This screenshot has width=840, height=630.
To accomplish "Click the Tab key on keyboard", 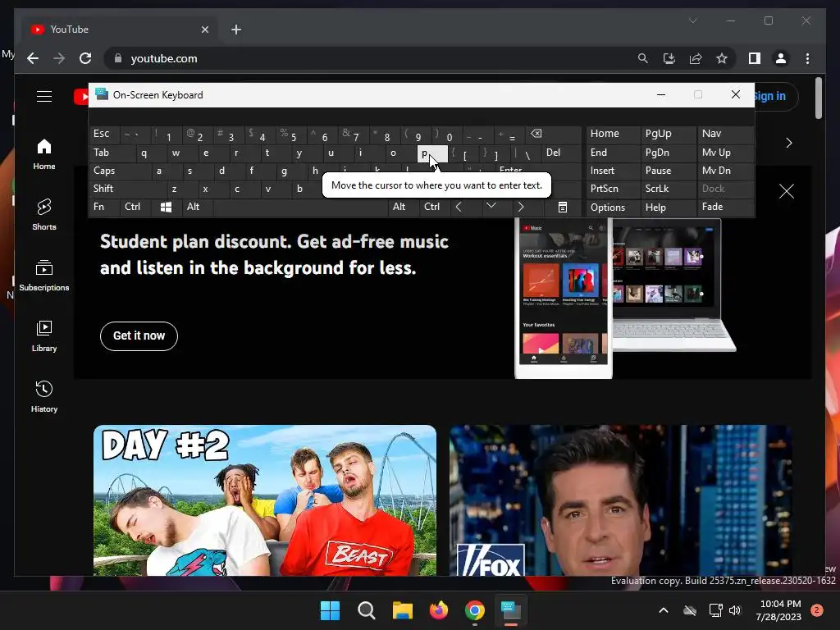I will [112, 153].
